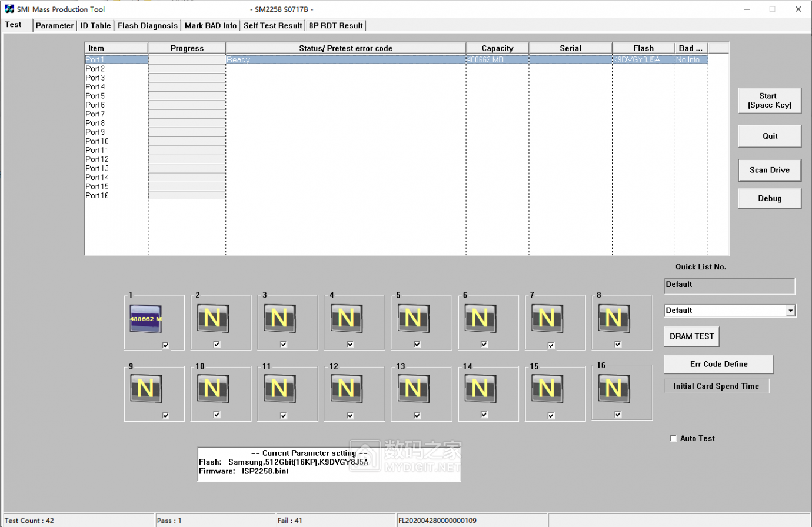Uncheck the checkbox under port 1

coord(166,345)
